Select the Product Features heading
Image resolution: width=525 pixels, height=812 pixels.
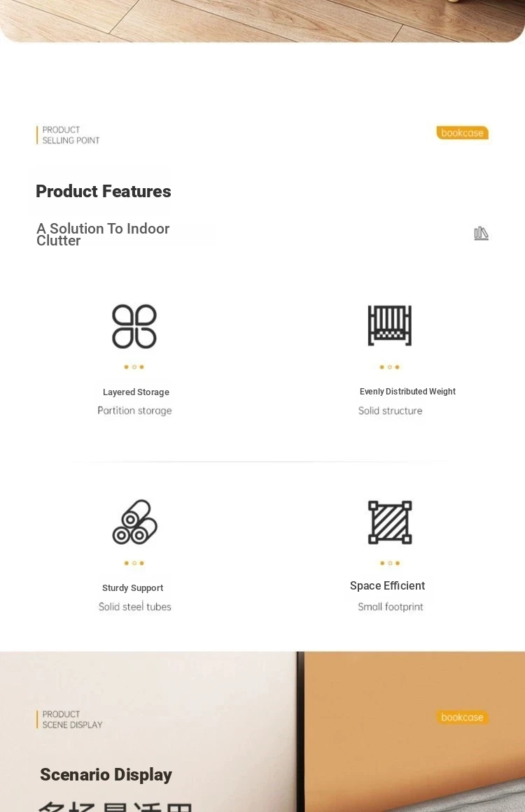tap(103, 191)
